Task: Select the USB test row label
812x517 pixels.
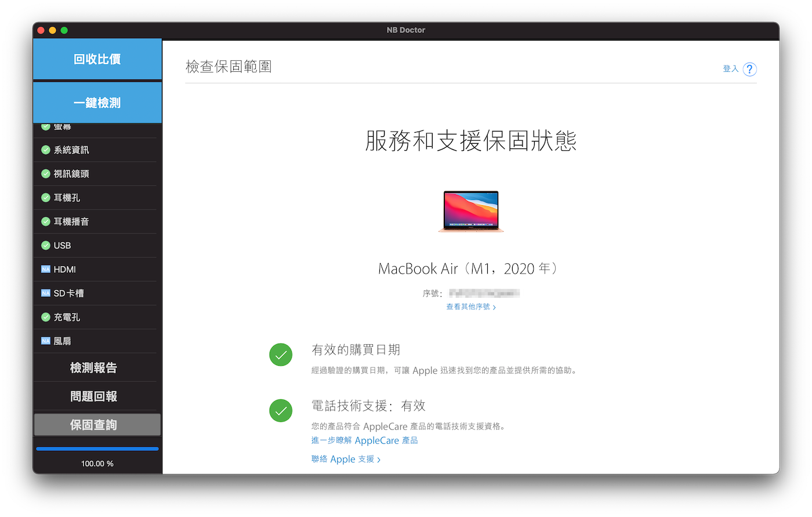Action: [62, 246]
